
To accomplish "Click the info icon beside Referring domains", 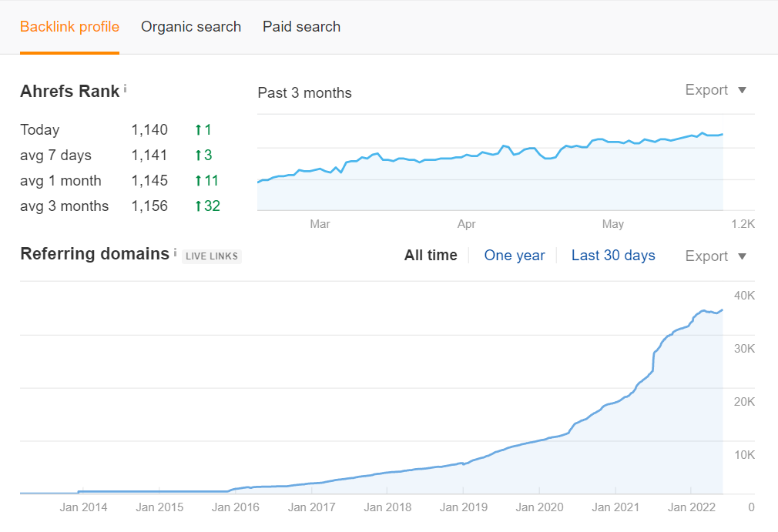I will (175, 253).
